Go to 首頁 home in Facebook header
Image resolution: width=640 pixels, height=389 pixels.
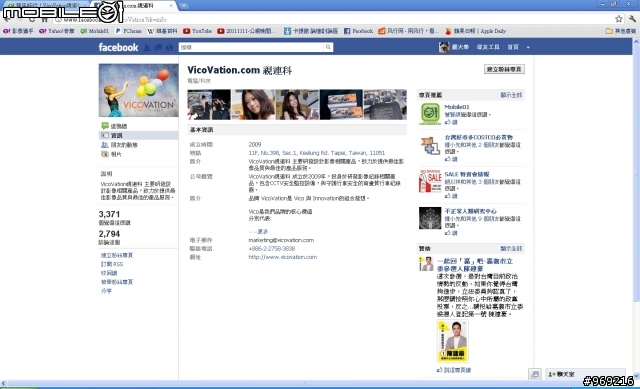point(513,47)
